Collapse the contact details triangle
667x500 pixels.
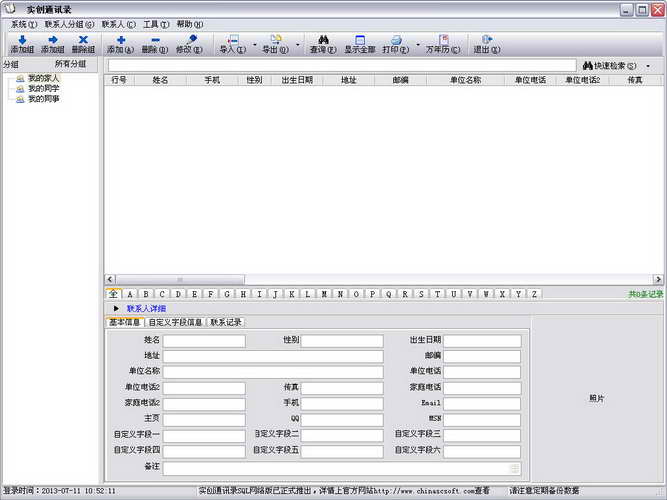(116, 309)
